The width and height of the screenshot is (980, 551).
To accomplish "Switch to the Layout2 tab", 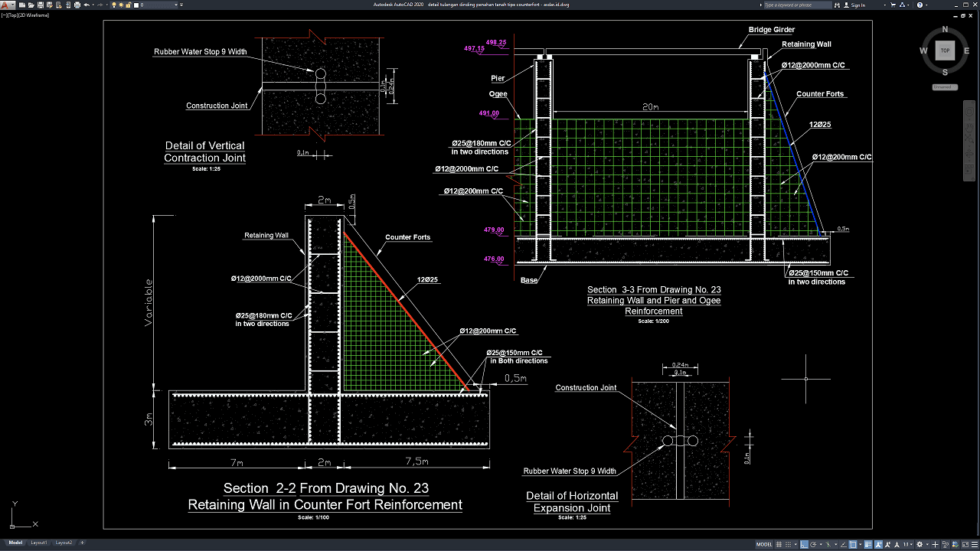I will tap(63, 543).
